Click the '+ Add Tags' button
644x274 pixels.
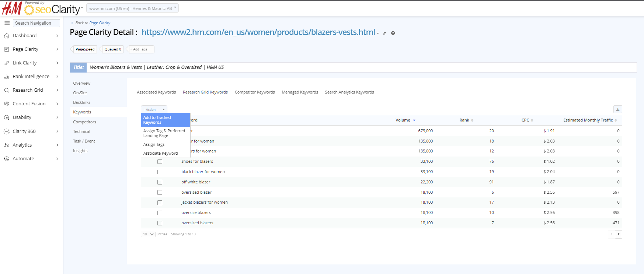pyautogui.click(x=140, y=49)
